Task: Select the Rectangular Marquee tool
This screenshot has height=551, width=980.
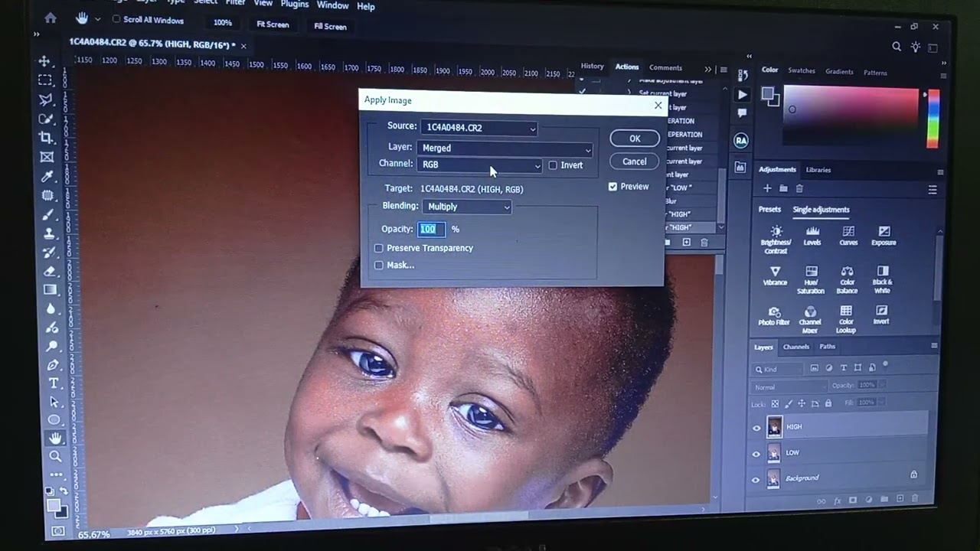Action: point(45,80)
